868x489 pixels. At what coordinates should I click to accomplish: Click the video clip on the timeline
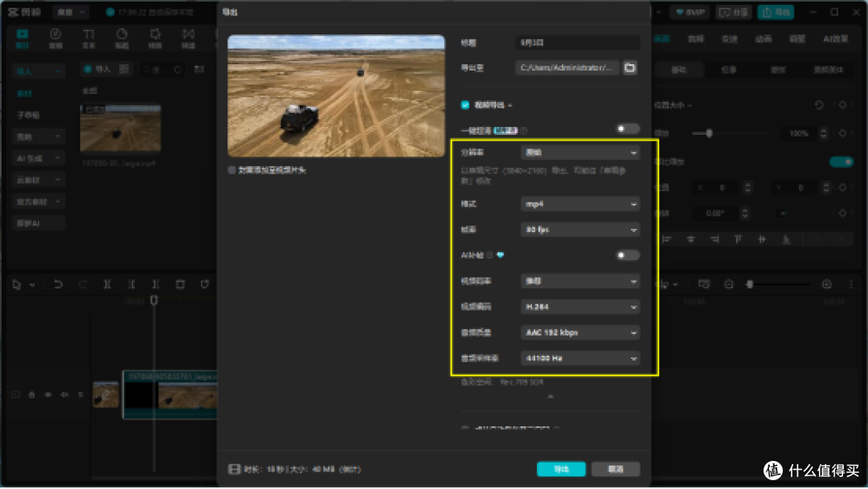click(x=170, y=394)
